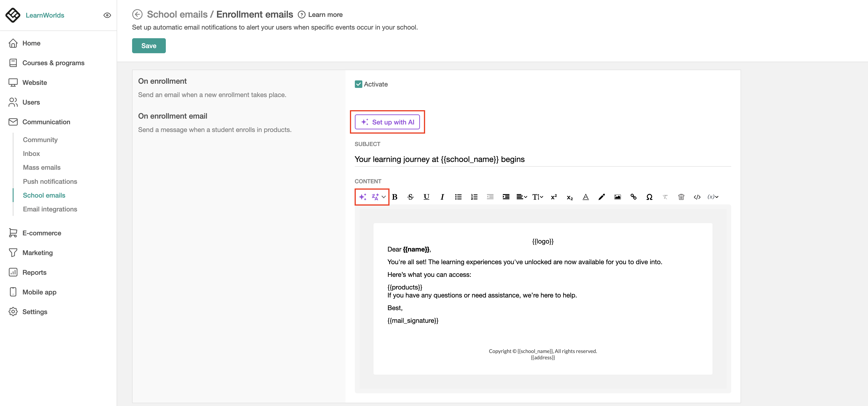Screen dimensions: 868x406
Task: Insert an image into the email content
Action: pos(617,197)
